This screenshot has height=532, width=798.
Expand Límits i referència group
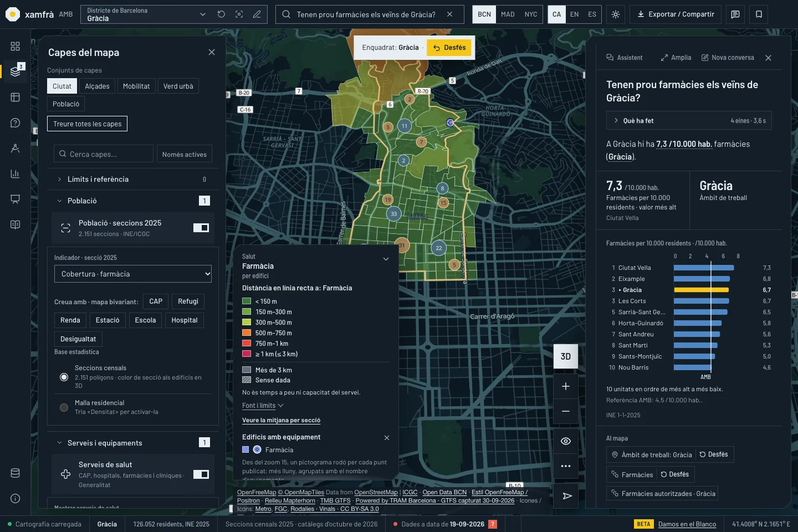[x=133, y=180]
